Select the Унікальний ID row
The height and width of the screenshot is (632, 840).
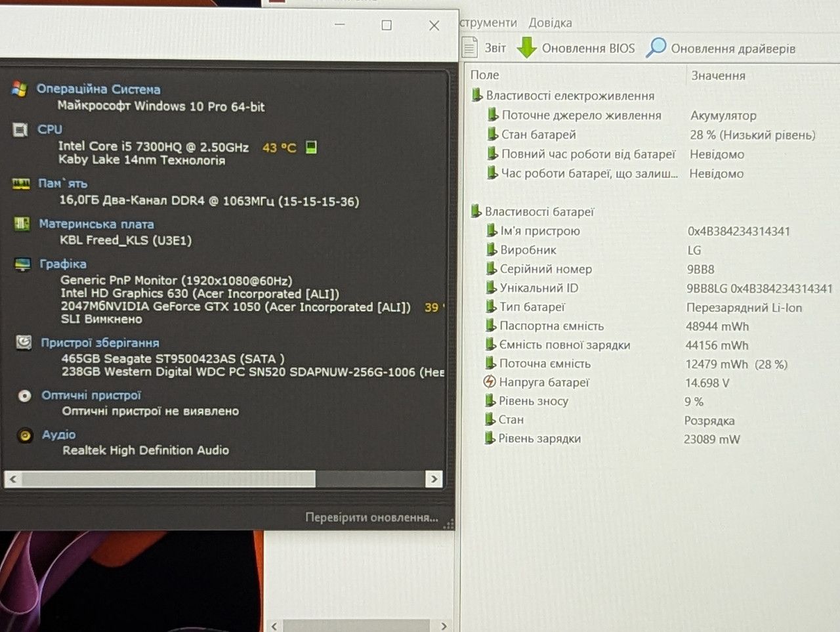coord(532,288)
